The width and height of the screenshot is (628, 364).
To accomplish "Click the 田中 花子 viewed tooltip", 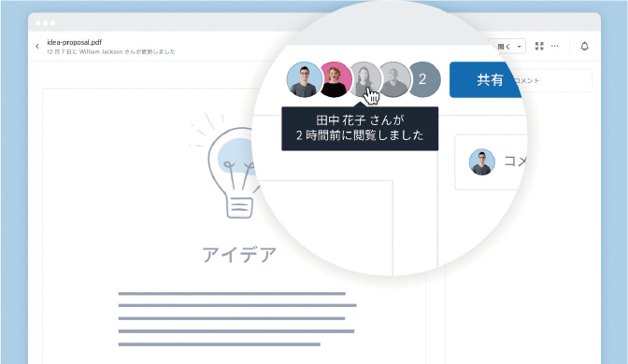I will coord(360,129).
